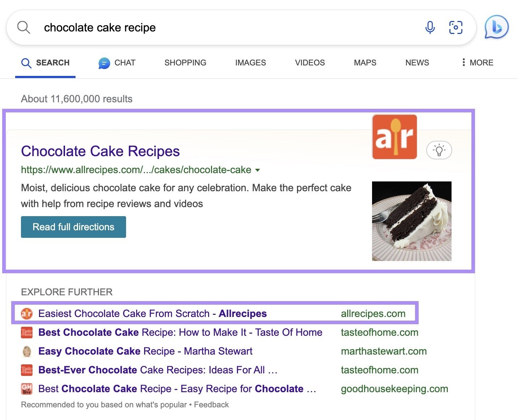This screenshot has width=518, height=420.
Task: Click the Feedback link below recommendations
Action: (211, 404)
